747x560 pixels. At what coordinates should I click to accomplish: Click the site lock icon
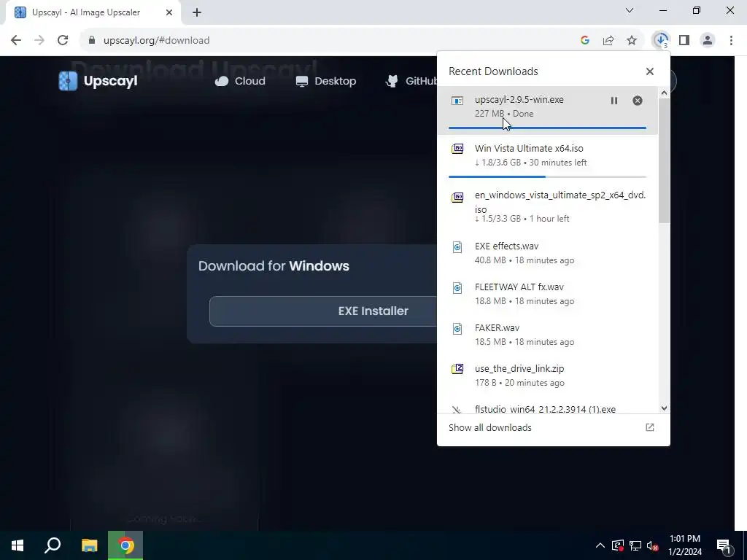(x=92, y=41)
